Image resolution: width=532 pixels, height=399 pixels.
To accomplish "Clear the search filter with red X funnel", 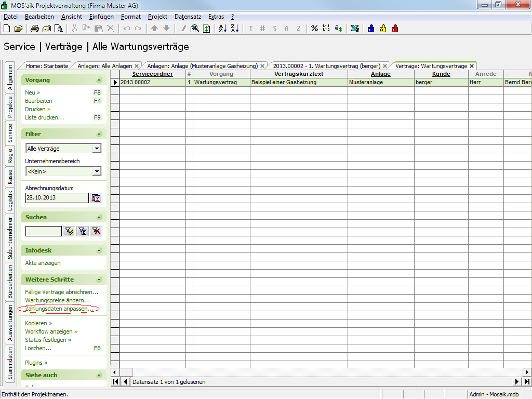I will (x=96, y=231).
